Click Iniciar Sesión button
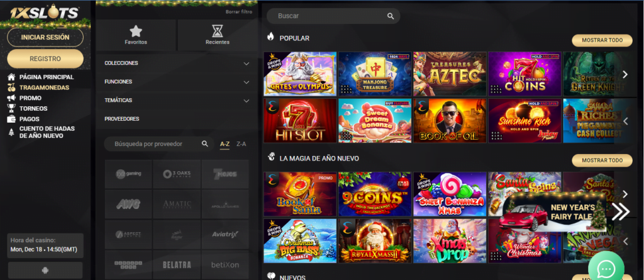The image size is (644, 280). click(45, 37)
